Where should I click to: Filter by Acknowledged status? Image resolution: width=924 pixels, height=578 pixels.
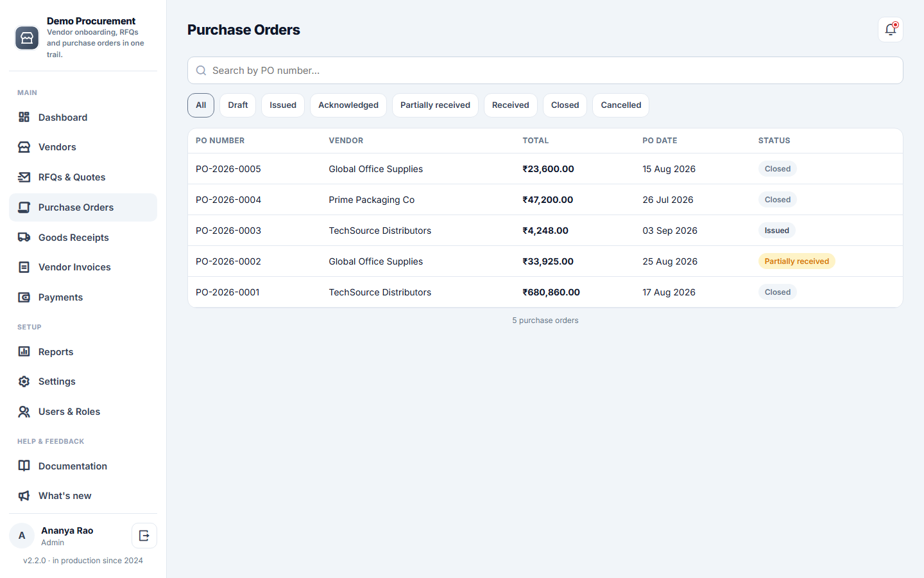coord(348,105)
